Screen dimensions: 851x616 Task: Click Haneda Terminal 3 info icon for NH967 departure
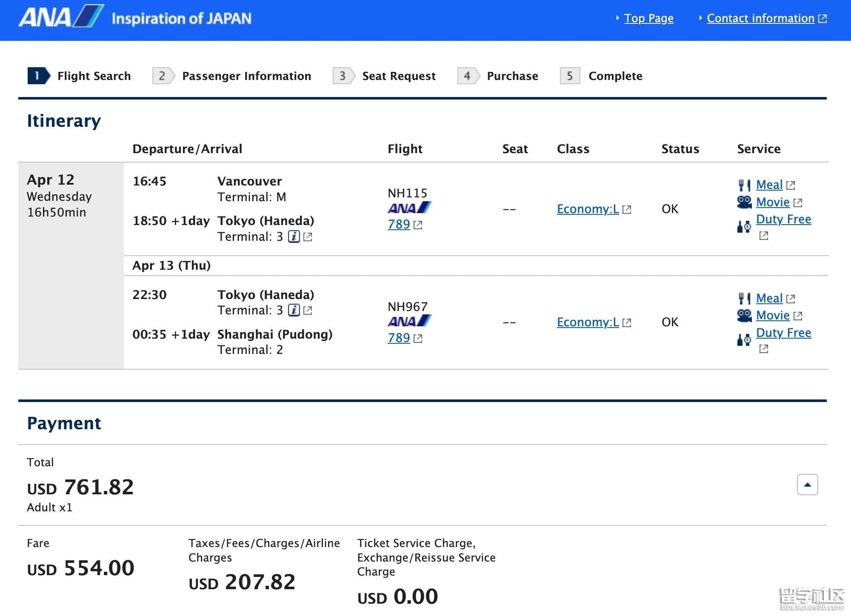(x=294, y=310)
